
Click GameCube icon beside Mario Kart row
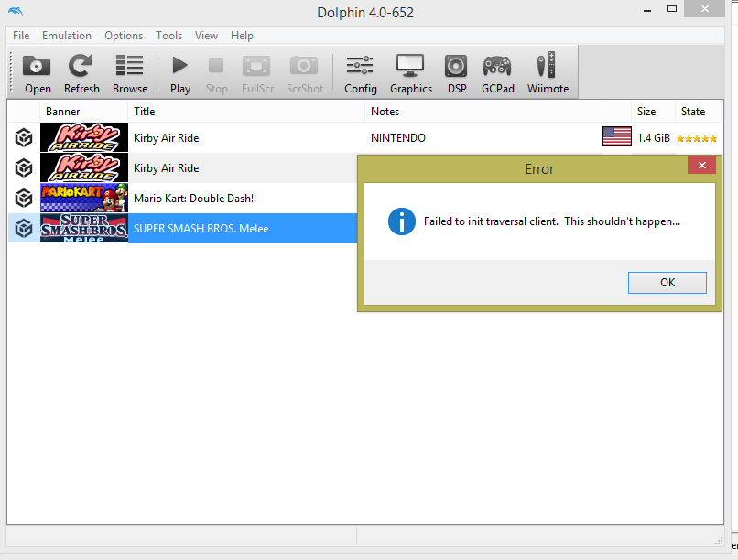(x=24, y=198)
